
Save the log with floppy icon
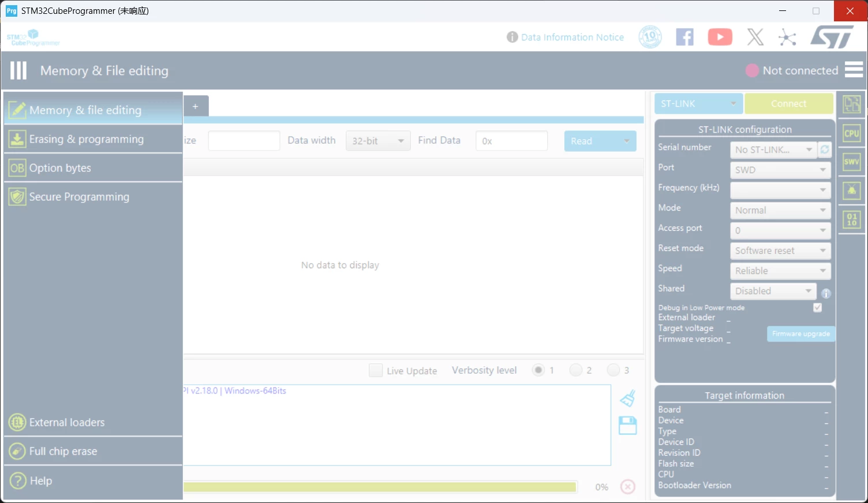(627, 426)
